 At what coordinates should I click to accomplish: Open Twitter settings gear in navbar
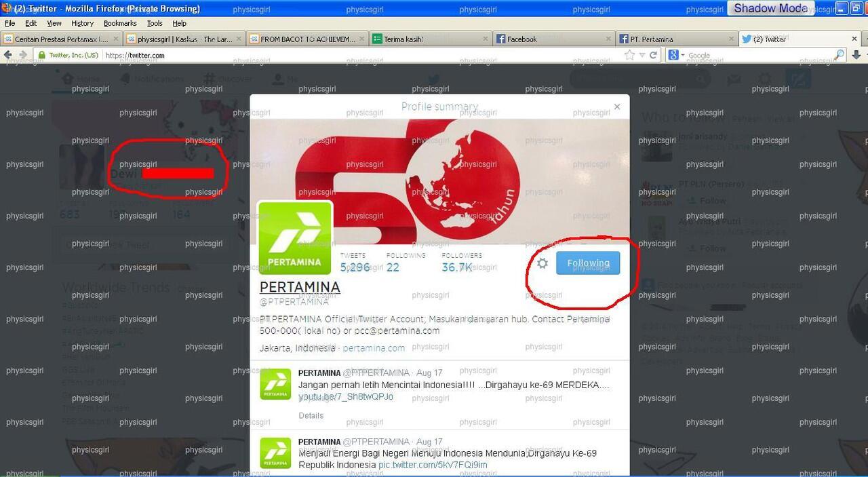point(765,79)
